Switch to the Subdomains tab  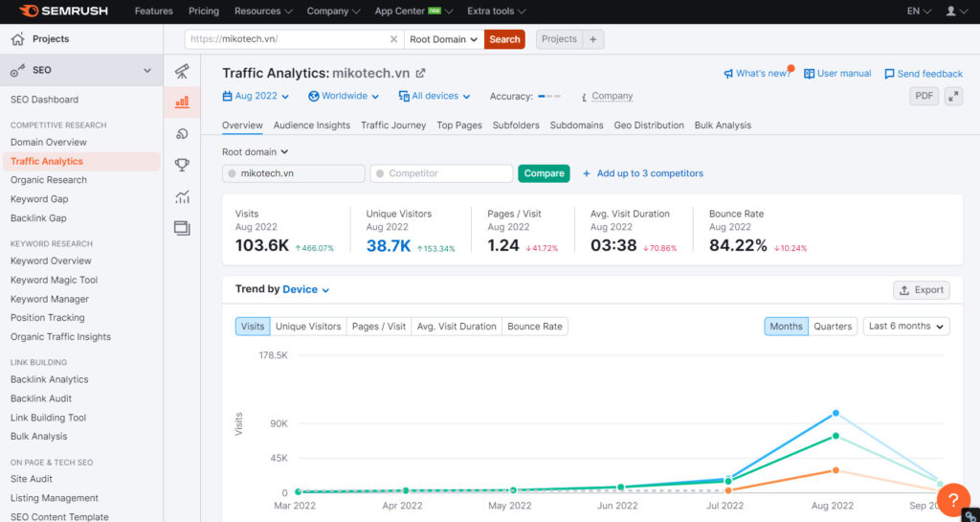pos(576,125)
